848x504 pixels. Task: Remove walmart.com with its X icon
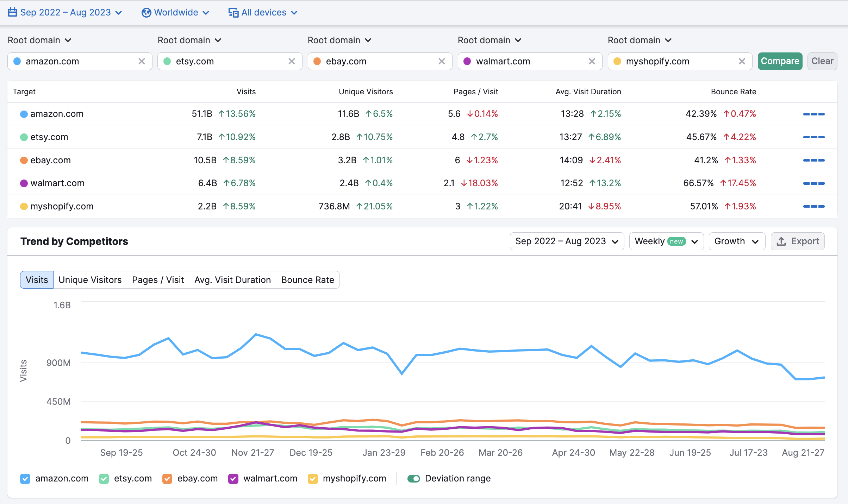pos(592,61)
